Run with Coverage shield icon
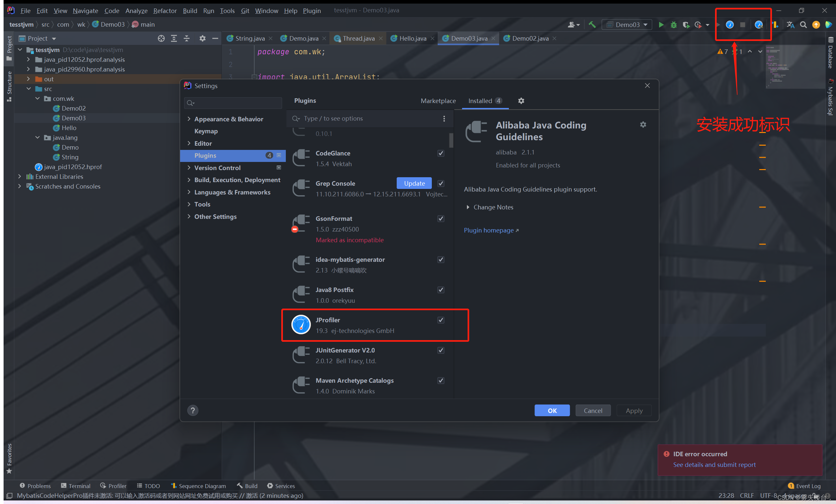 coord(686,24)
